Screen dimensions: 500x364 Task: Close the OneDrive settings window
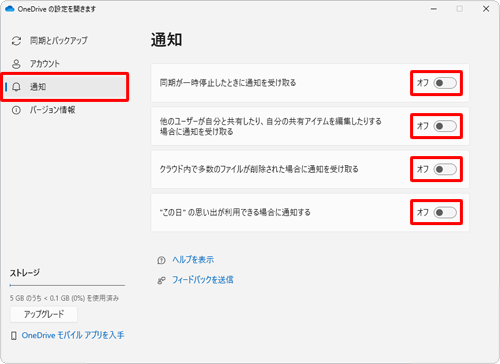[x=486, y=9]
